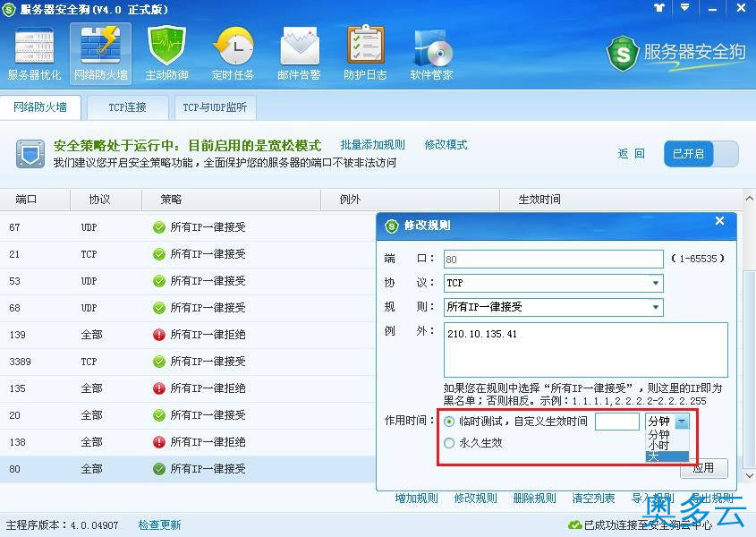Click red status icon for port 135
The height and width of the screenshot is (537, 756).
pyautogui.click(x=159, y=388)
